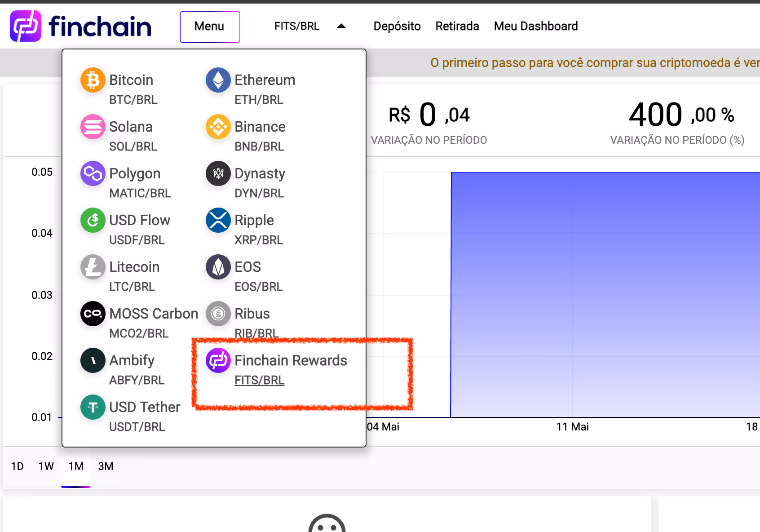Image resolution: width=760 pixels, height=532 pixels.
Task: Click the EOS/BRL pair text
Action: pyautogui.click(x=259, y=287)
